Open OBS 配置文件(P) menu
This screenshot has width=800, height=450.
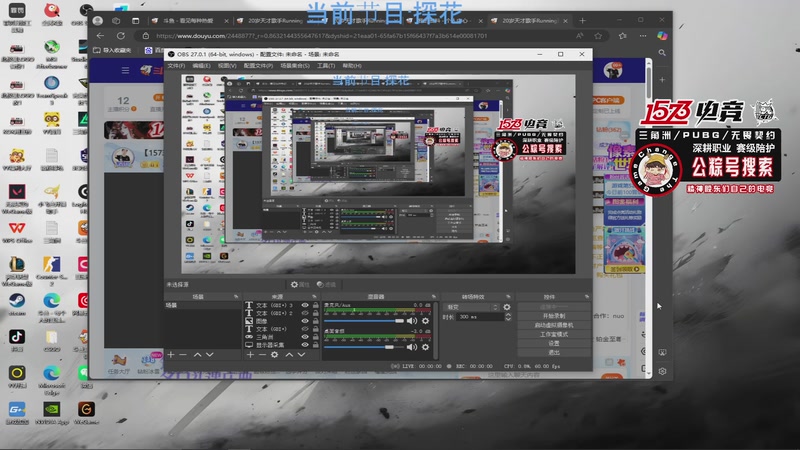tap(258, 66)
